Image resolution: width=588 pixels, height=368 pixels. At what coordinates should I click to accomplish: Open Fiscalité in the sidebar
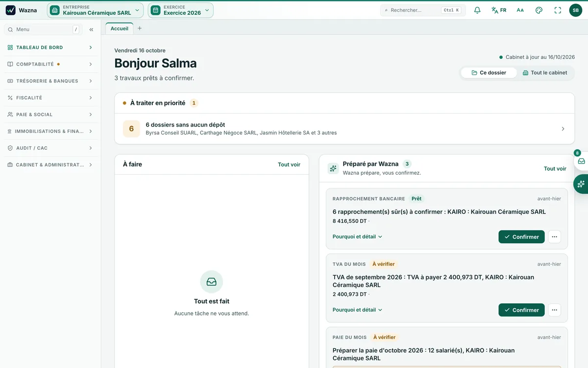(50, 98)
